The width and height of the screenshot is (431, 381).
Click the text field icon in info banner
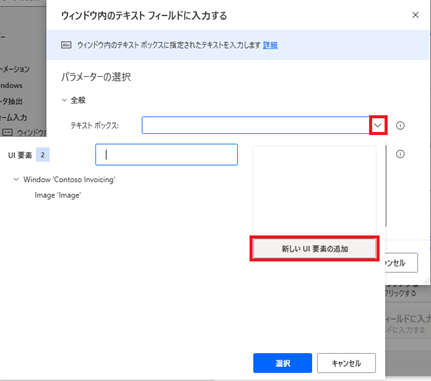[66, 45]
